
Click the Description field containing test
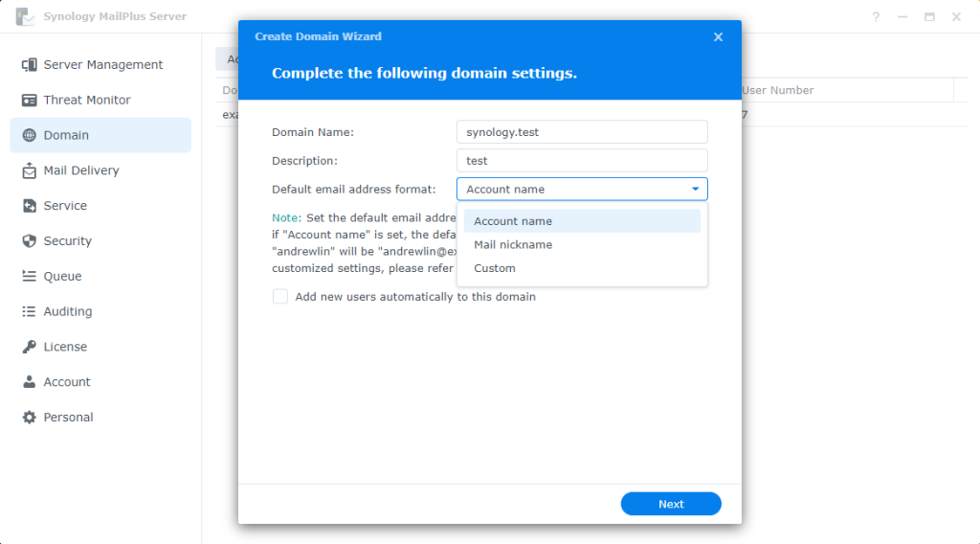(582, 161)
